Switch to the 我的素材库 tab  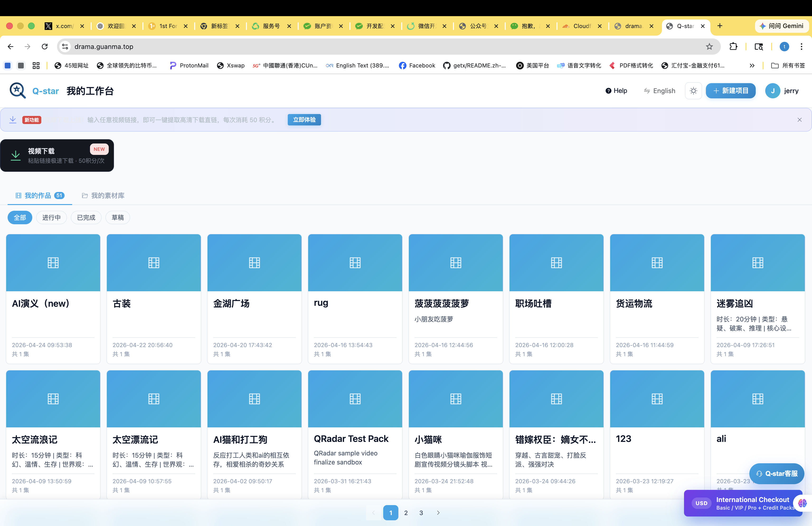tap(103, 196)
